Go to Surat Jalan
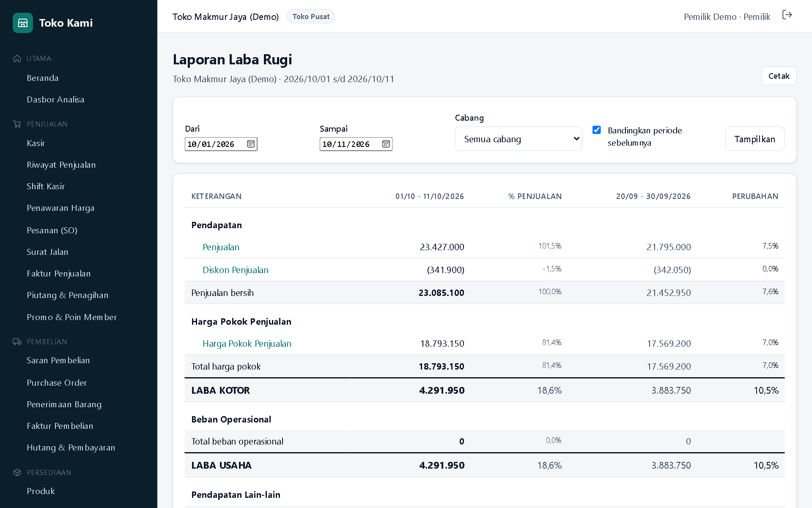Image resolution: width=812 pixels, height=508 pixels. point(47,252)
